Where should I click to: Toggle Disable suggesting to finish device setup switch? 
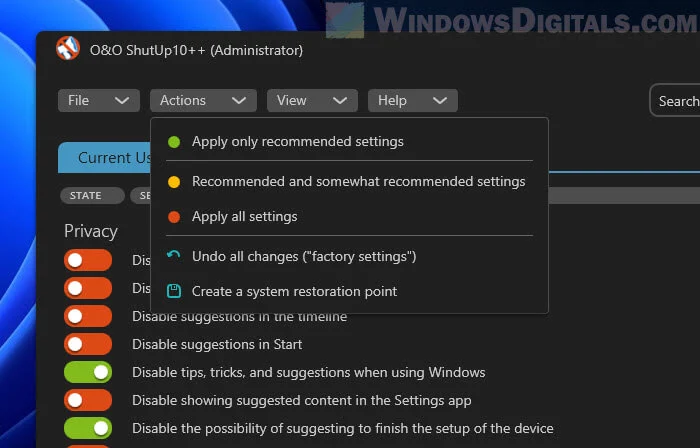click(x=88, y=428)
